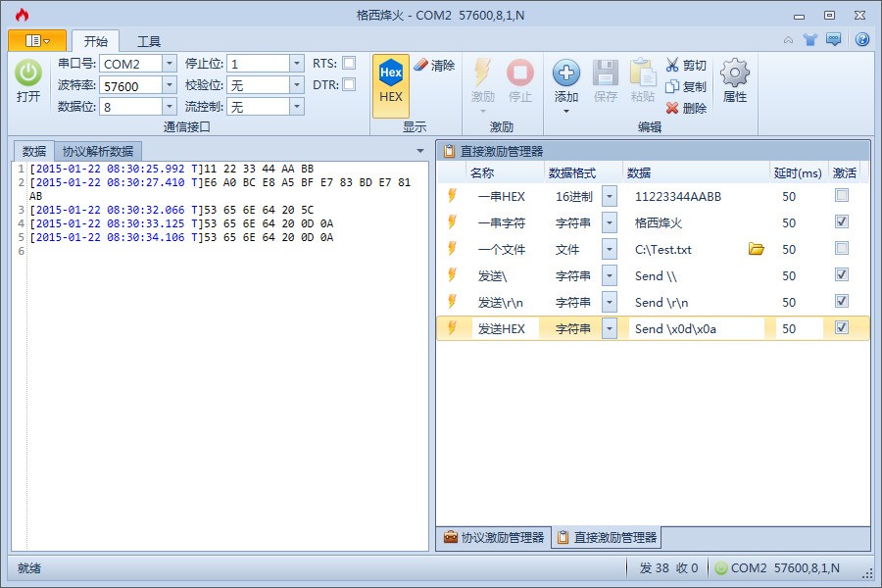Click the 剪切 scissors icon
This screenshot has height=588, width=882.
672,65
